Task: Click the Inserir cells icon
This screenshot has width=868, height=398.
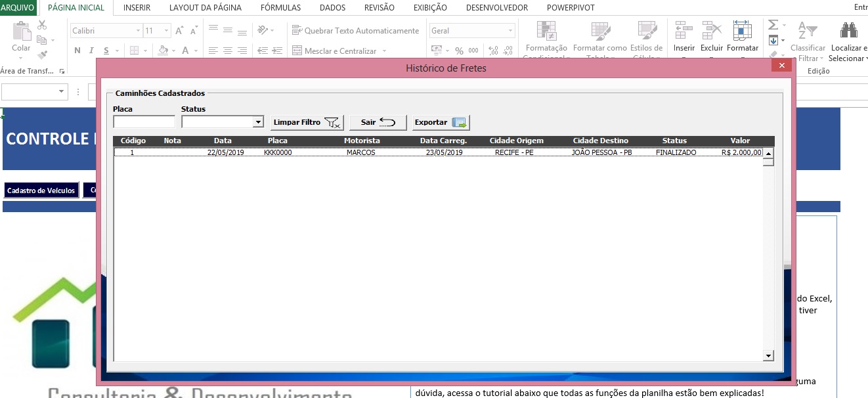Action: point(684,30)
